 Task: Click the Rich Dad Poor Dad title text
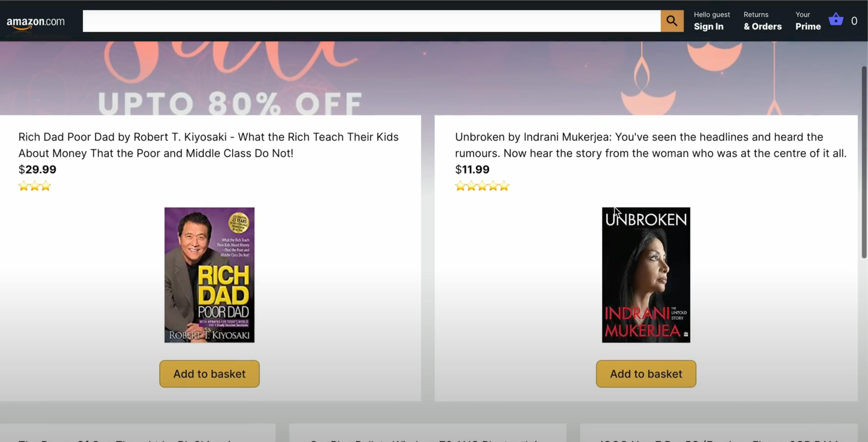pyautogui.click(x=209, y=145)
